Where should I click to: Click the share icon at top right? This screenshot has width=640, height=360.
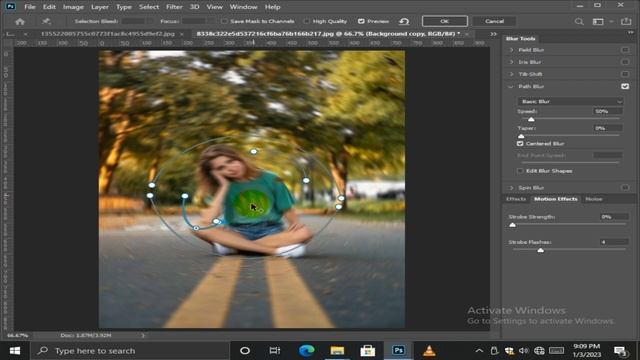click(626, 21)
